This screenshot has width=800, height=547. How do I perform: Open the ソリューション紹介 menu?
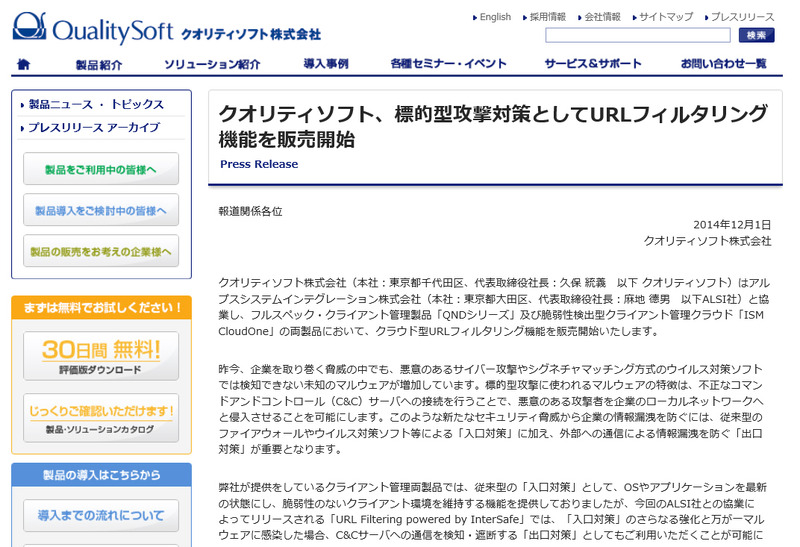point(212,64)
